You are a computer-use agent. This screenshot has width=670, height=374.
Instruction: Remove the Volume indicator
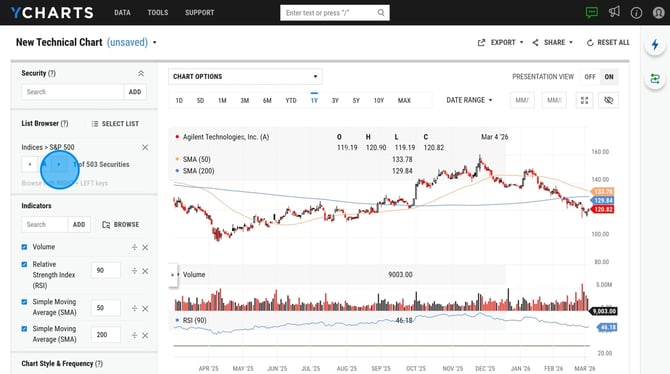pyautogui.click(x=145, y=247)
